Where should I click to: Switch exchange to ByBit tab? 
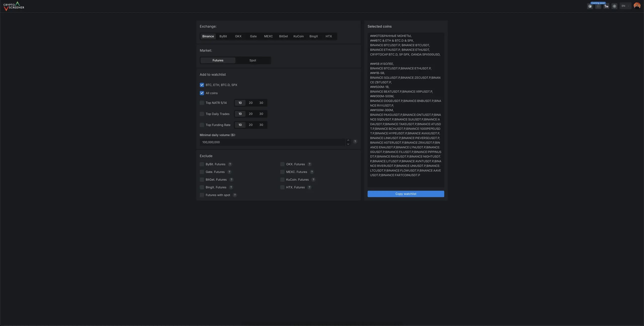pyautogui.click(x=223, y=36)
